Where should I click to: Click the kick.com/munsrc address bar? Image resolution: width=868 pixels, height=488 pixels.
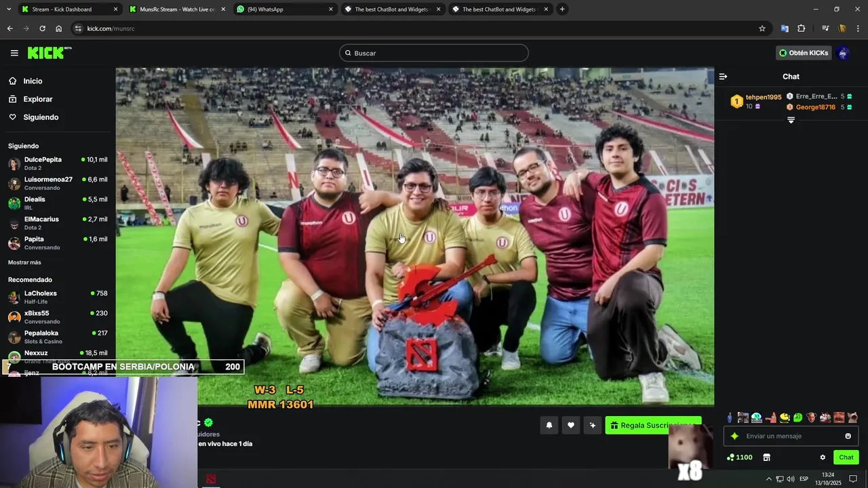pos(414,28)
